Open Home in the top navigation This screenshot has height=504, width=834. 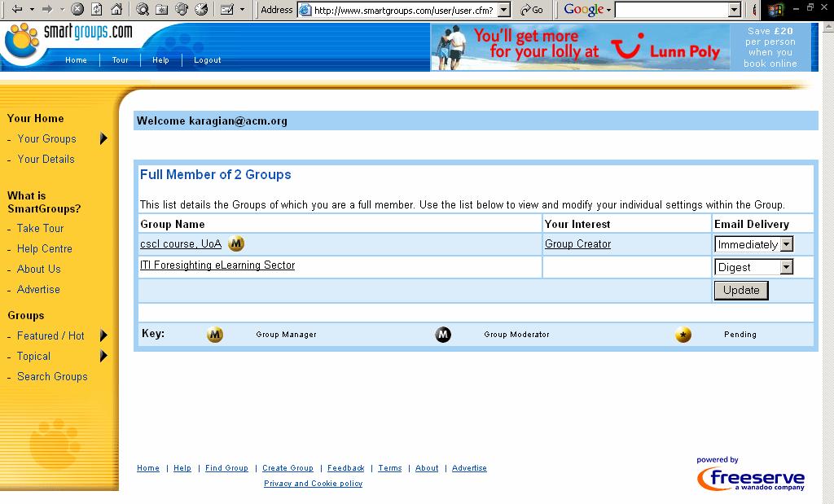click(x=76, y=60)
